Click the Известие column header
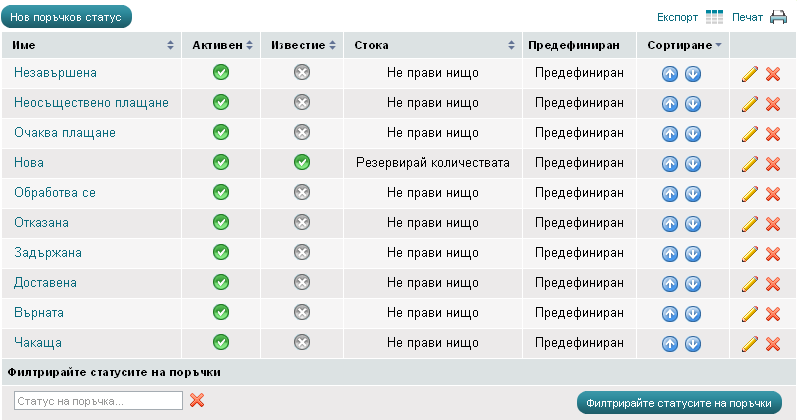This screenshot has width=797, height=420. pyautogui.click(x=297, y=46)
